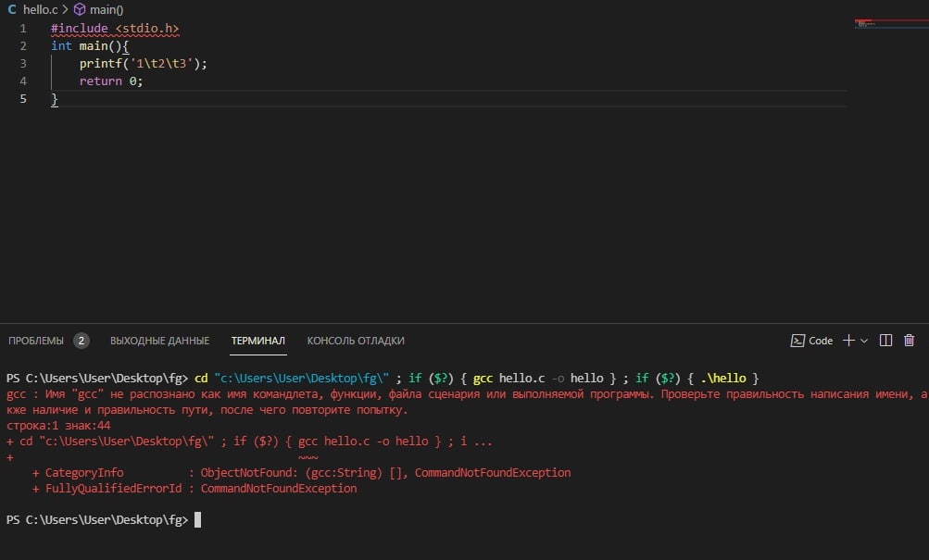Click the problems count badge 2
This screenshot has height=560, width=929.
pos(82,341)
